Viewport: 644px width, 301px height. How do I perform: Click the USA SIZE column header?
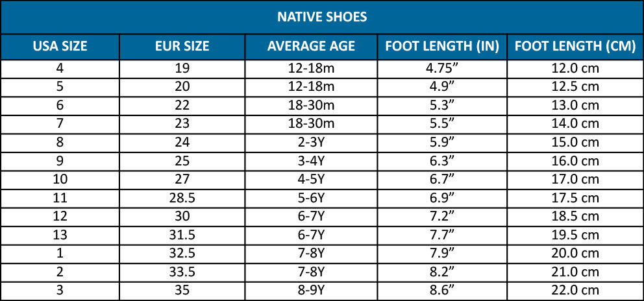point(60,47)
